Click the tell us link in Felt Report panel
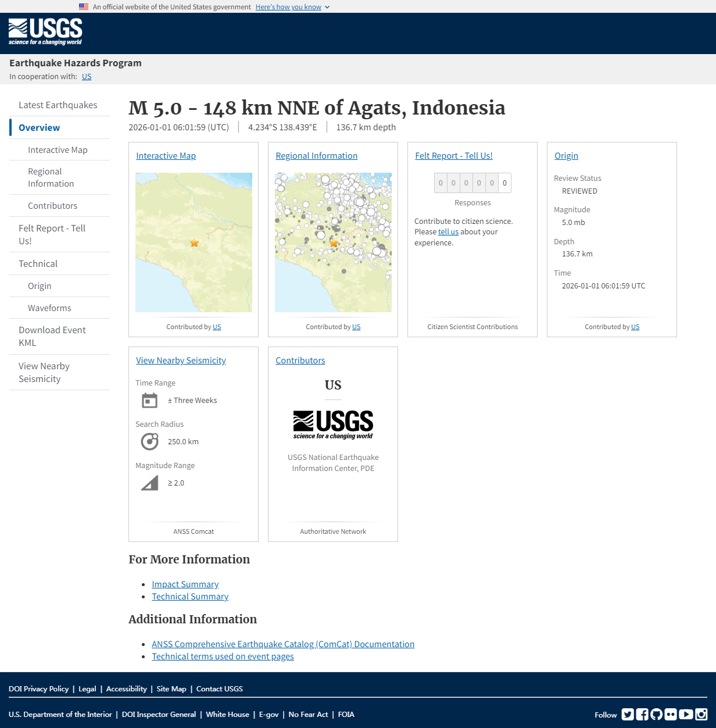The width and height of the screenshot is (716, 728). pyautogui.click(x=448, y=231)
